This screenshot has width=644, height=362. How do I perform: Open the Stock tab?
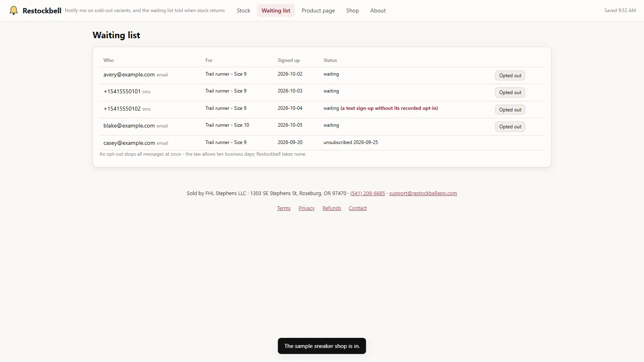244,10
